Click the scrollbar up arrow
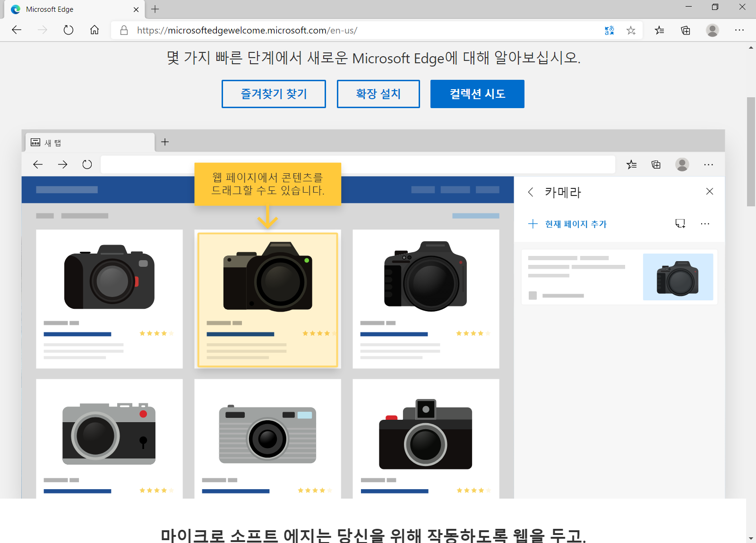Screen dimensions: 756x543 point(751,47)
